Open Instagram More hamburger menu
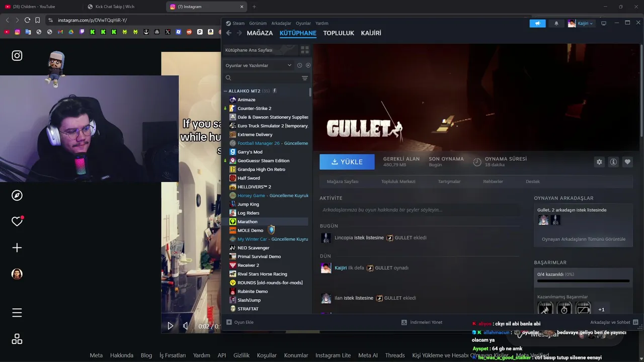 [17, 313]
